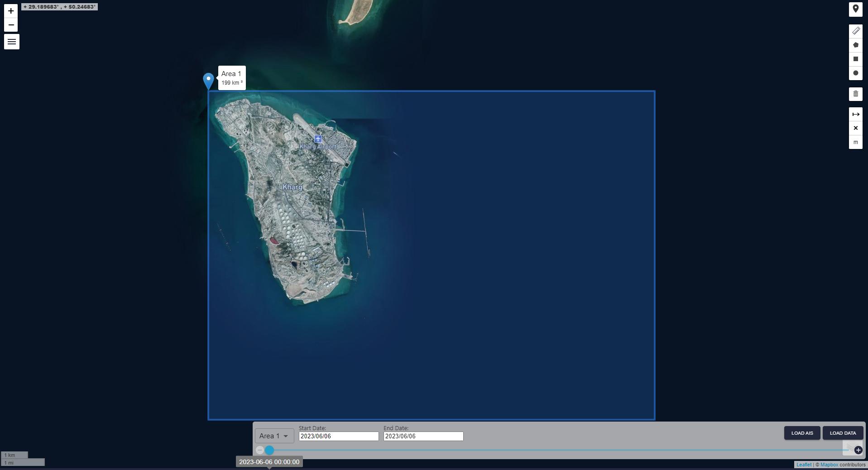Screen dimensions: 868x470
Task: Clear measurements with the X icon
Action: pyautogui.click(x=855, y=128)
